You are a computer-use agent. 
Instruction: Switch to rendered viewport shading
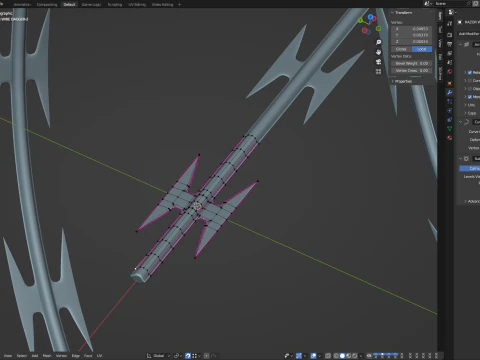[x=355, y=356]
